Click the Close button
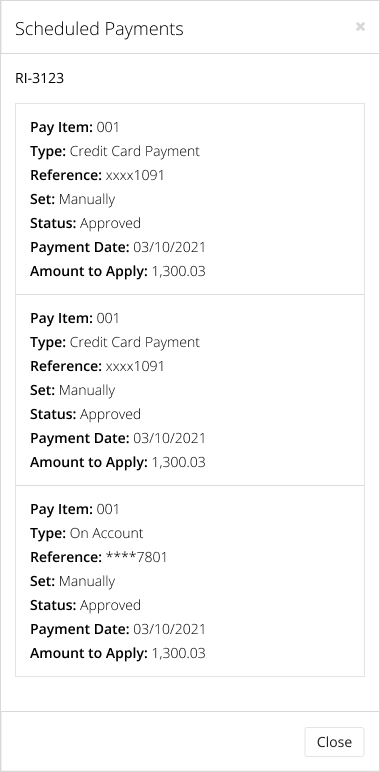 (x=334, y=741)
